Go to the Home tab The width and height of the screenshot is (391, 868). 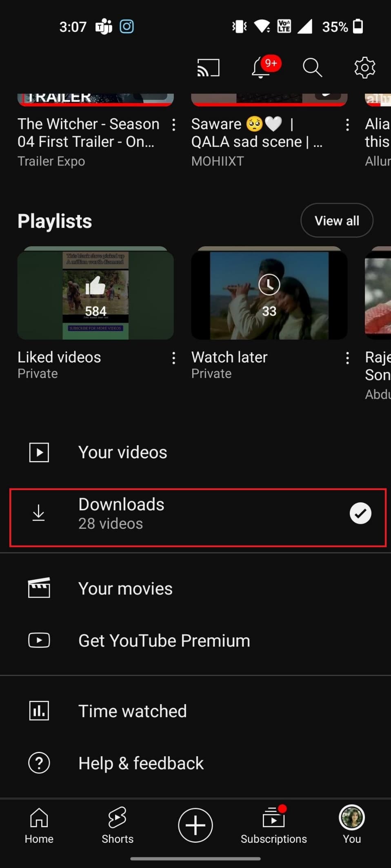[39, 825]
